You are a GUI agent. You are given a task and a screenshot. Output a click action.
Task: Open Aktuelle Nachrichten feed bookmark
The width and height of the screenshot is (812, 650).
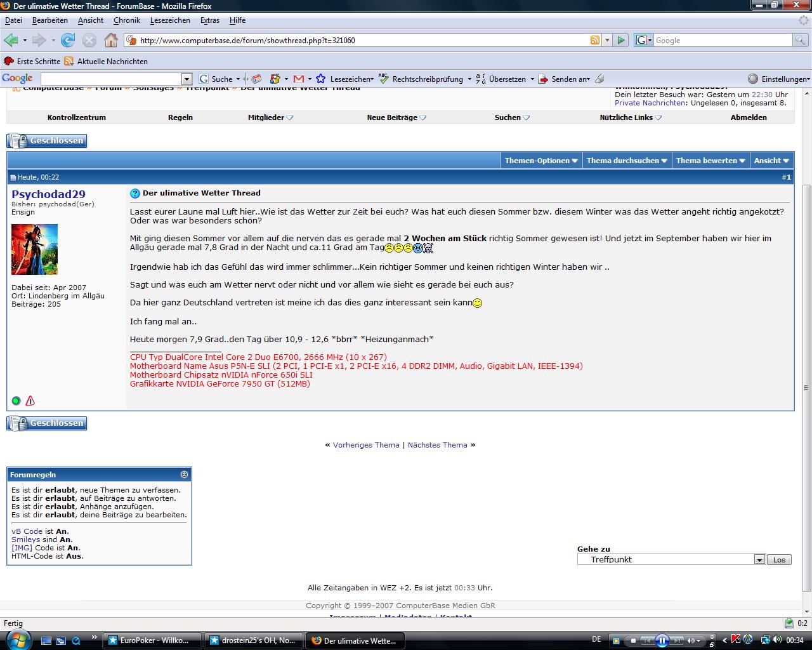106,62
